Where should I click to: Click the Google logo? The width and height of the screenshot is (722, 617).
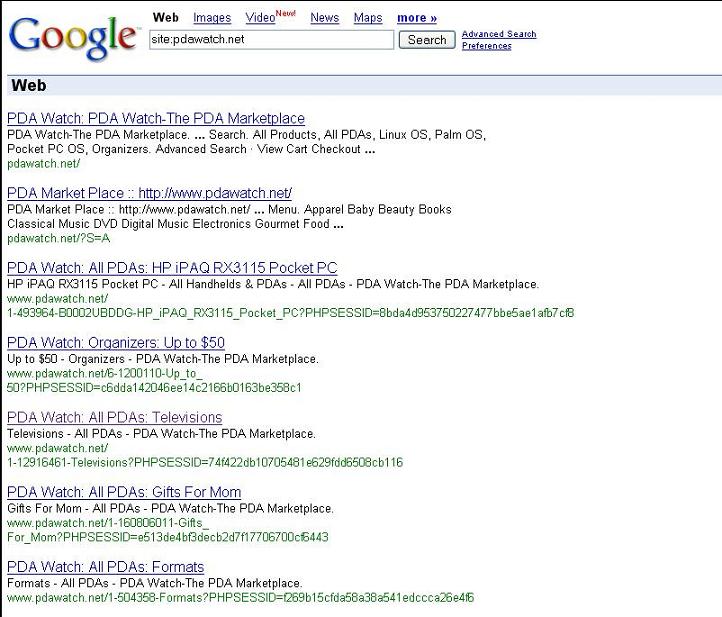click(73, 38)
